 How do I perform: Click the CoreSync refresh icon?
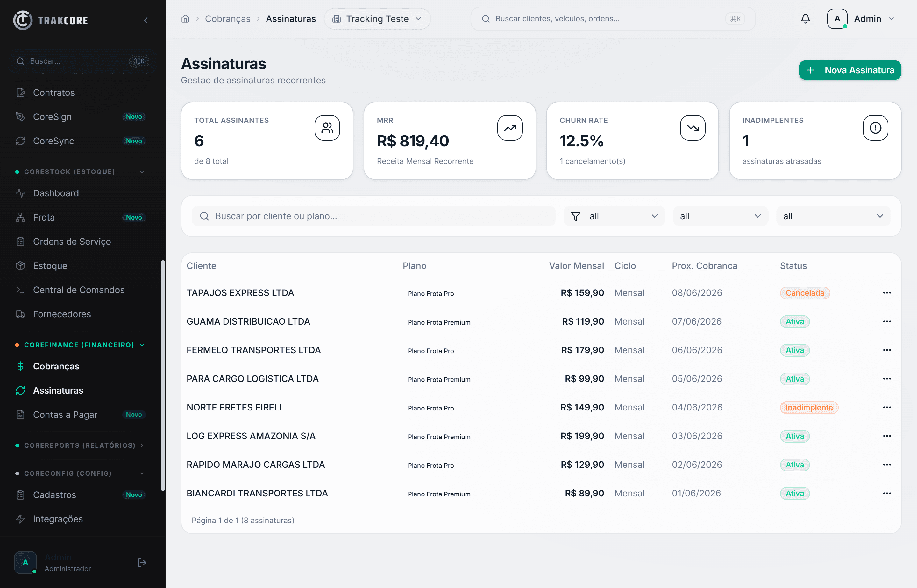[x=20, y=141]
